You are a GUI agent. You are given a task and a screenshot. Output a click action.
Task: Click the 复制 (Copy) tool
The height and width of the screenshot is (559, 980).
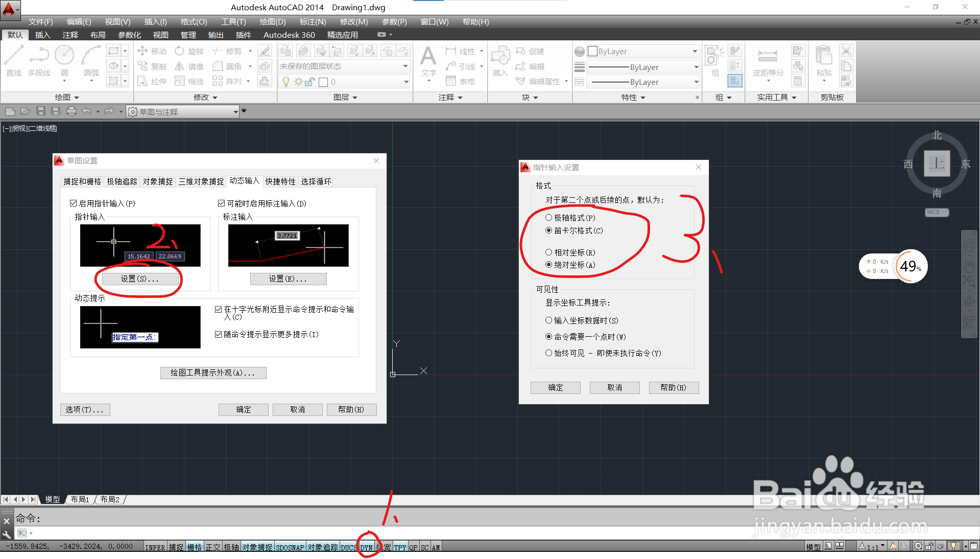(152, 66)
